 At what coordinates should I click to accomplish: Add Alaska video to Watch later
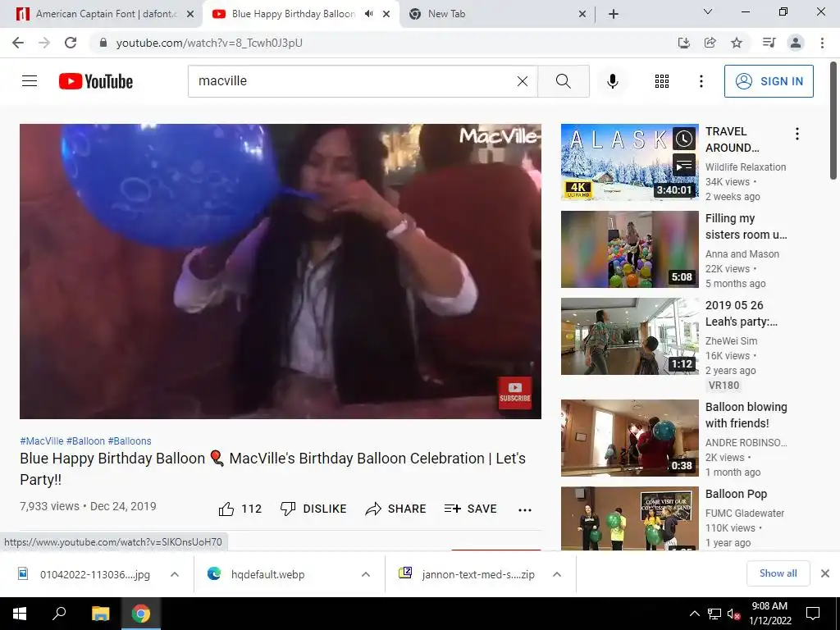point(683,139)
